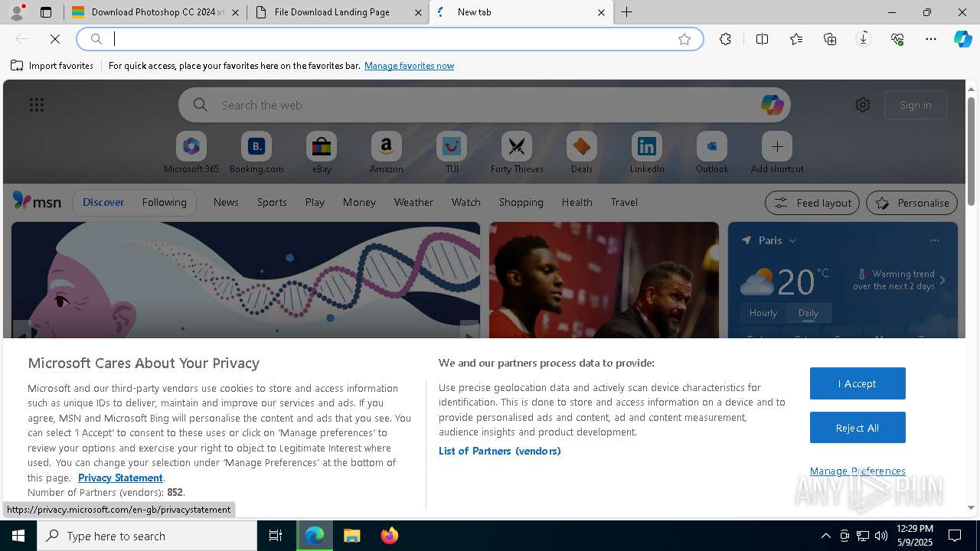Screen dimensions: 980x551
Task: Show the Downloads panel
Action: 864,39
